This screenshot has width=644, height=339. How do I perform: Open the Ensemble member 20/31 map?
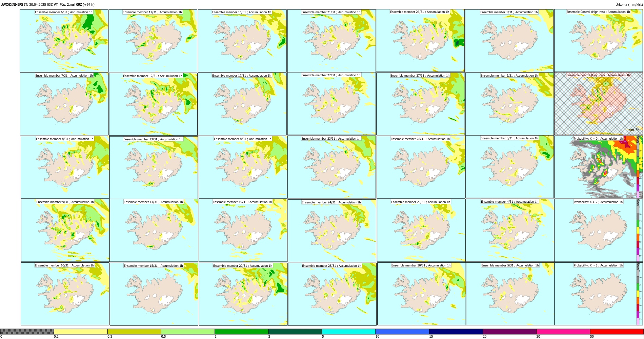(243, 294)
